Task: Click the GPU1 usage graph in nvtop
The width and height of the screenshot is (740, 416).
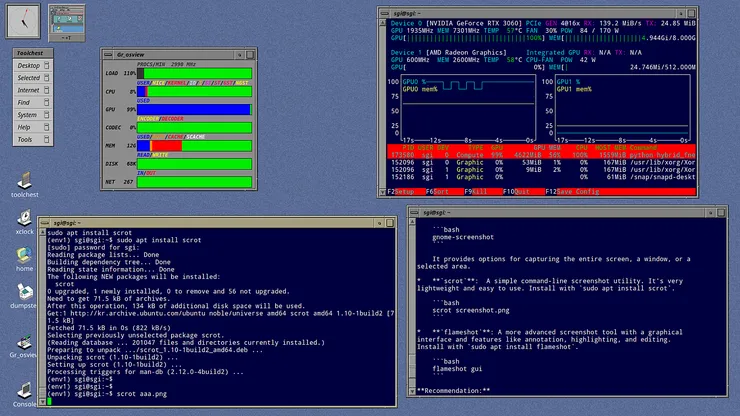Action: [622, 108]
